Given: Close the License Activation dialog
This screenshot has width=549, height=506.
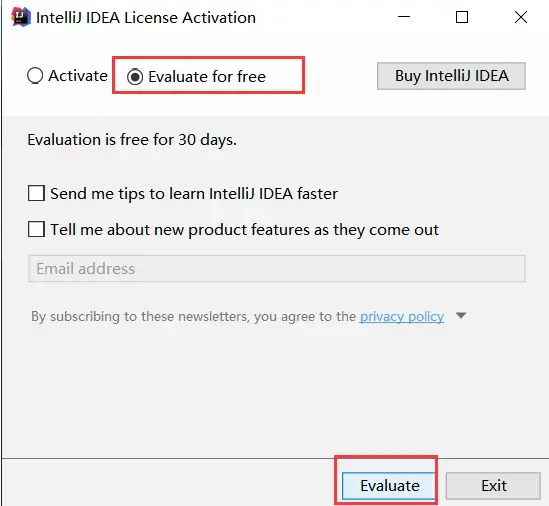Looking at the screenshot, I should [521, 17].
